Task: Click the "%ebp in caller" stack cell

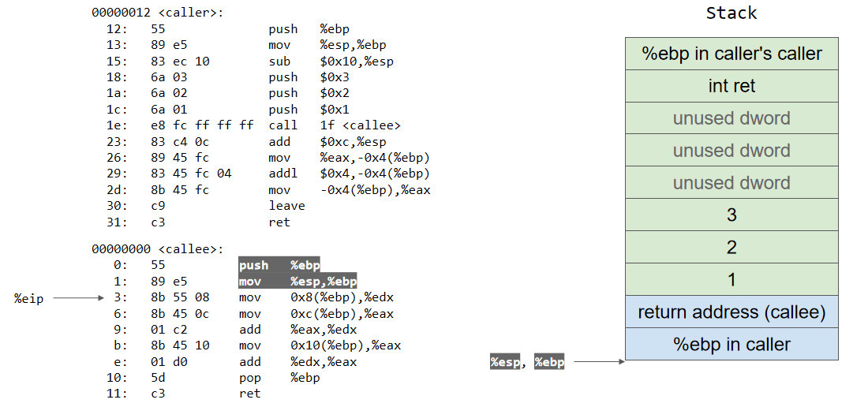Action: click(731, 345)
